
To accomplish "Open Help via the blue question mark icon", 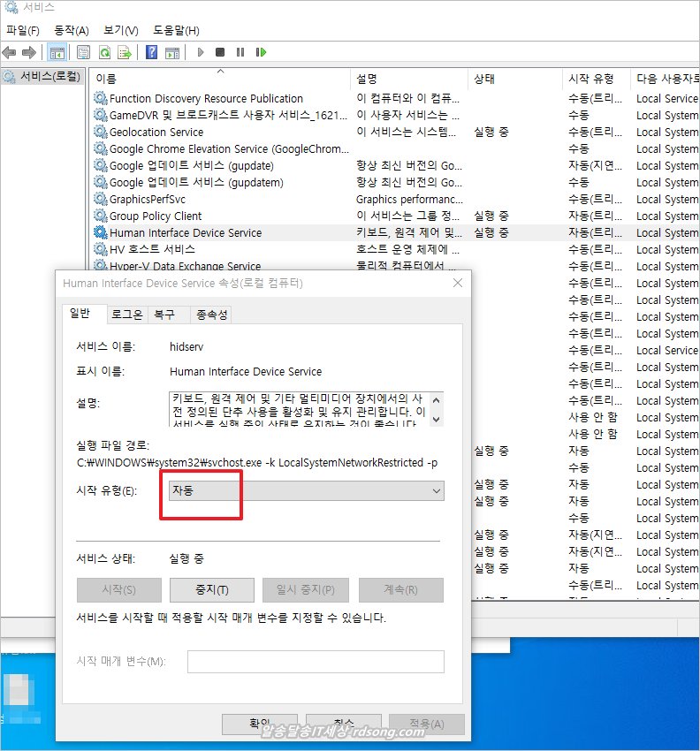I will [x=152, y=52].
